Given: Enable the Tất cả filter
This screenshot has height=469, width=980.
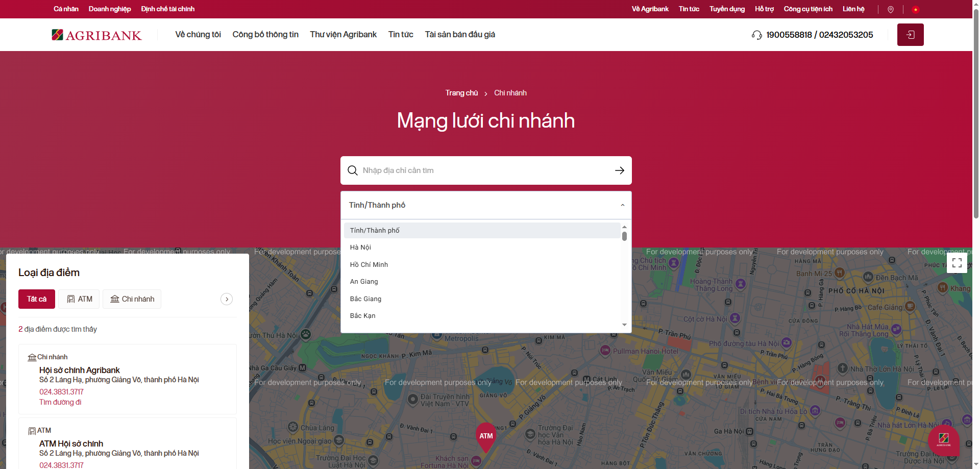Looking at the screenshot, I should [x=36, y=299].
